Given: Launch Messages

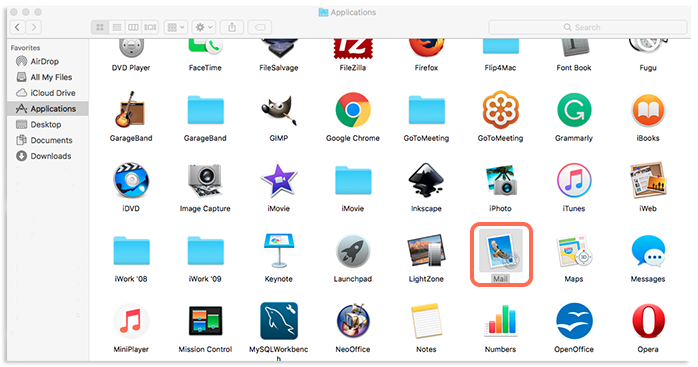Looking at the screenshot, I should pyautogui.click(x=648, y=250).
